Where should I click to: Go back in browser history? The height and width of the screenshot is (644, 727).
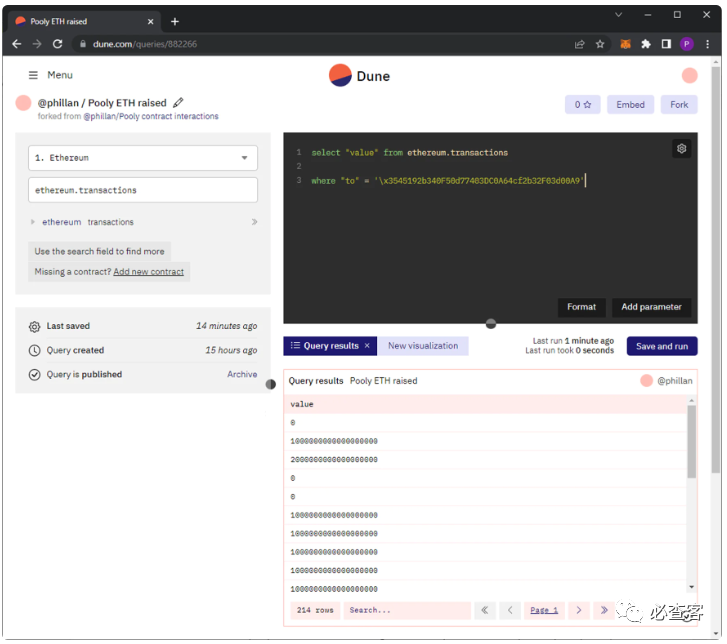point(17,44)
